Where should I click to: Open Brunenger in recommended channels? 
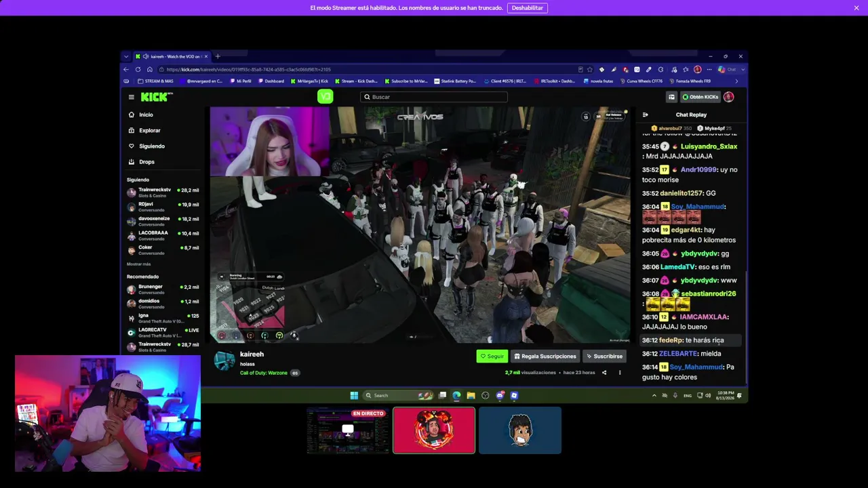point(163,289)
